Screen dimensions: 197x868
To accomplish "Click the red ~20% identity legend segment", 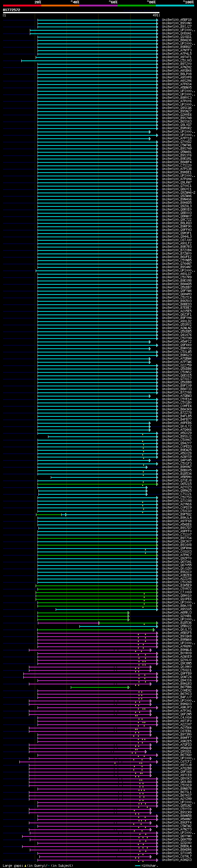I will [x=22, y=6].
